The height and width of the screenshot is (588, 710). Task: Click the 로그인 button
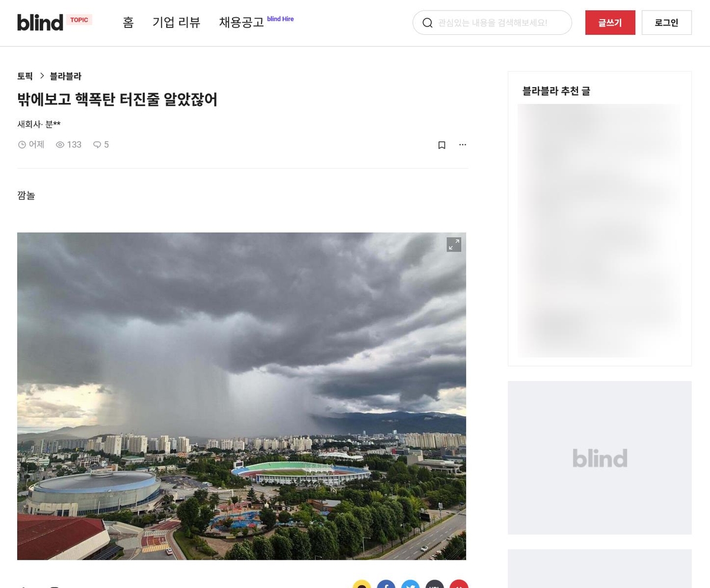point(666,22)
